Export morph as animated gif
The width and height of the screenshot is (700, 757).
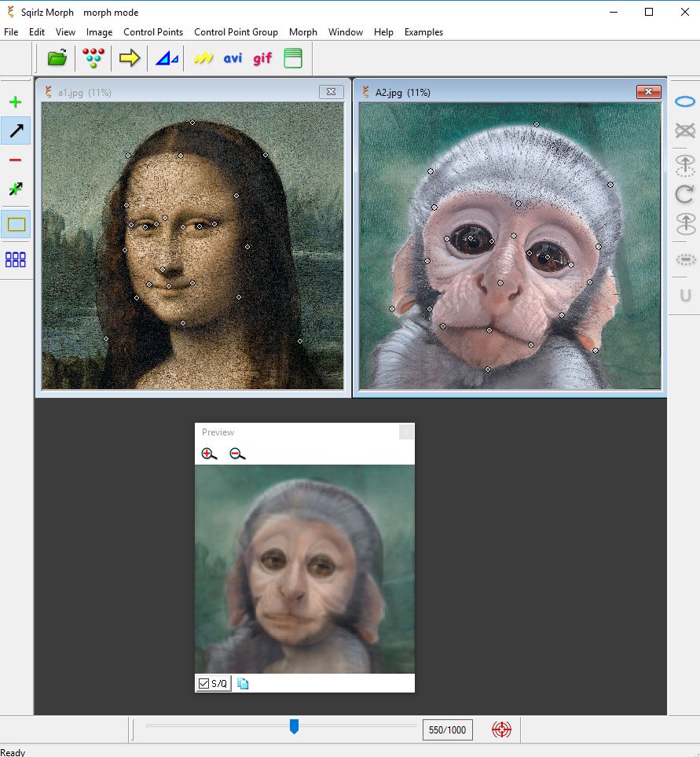pos(262,58)
